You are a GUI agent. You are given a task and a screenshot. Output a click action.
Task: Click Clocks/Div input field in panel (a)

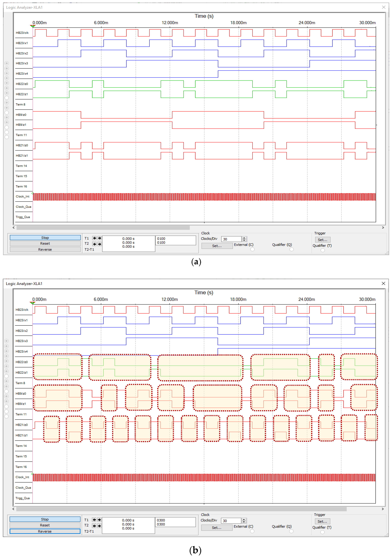(231, 239)
